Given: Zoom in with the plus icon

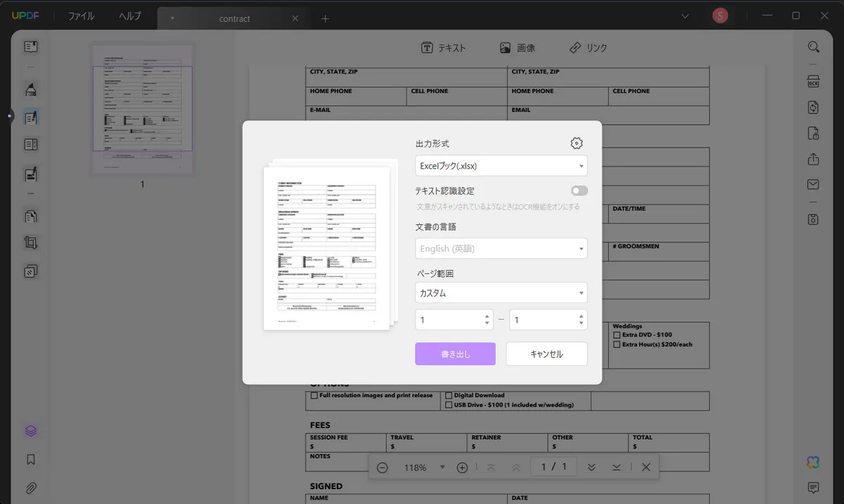Looking at the screenshot, I should (x=462, y=467).
